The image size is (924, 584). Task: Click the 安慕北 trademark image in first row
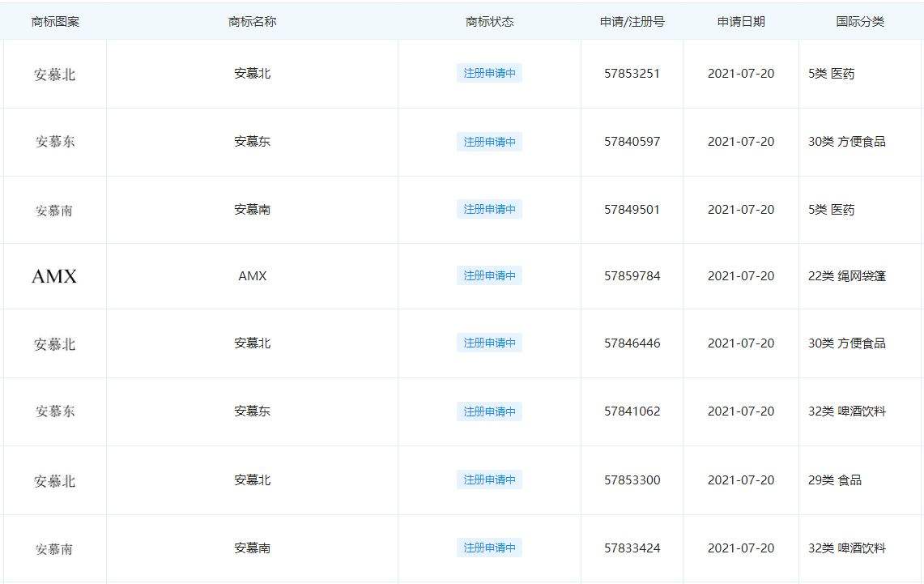[53, 73]
